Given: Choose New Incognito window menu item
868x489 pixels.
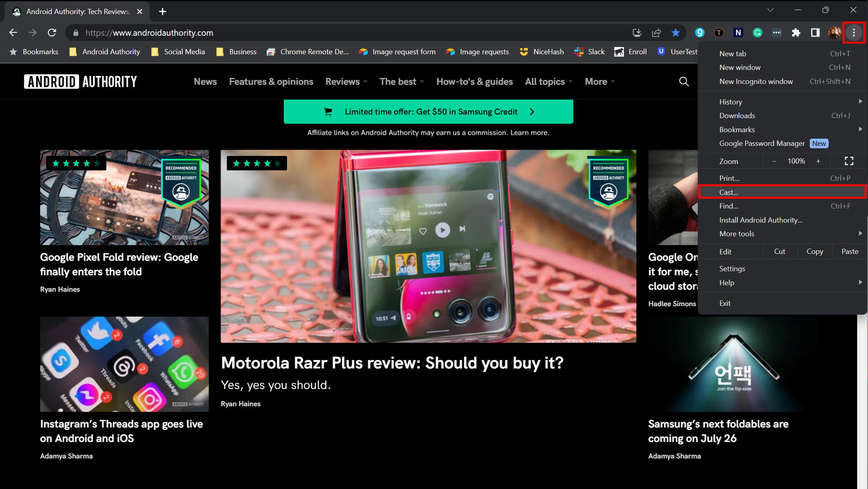Looking at the screenshot, I should tap(756, 81).
